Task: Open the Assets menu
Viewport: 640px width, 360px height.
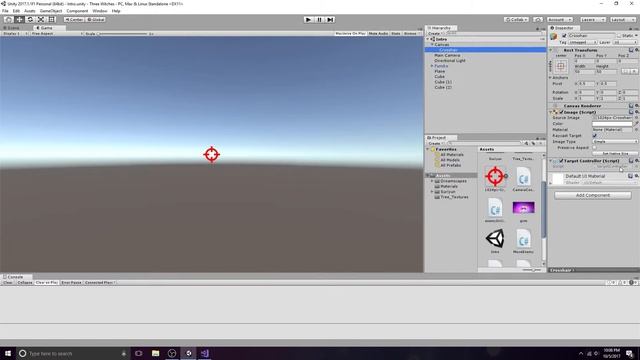Action: 30,11
